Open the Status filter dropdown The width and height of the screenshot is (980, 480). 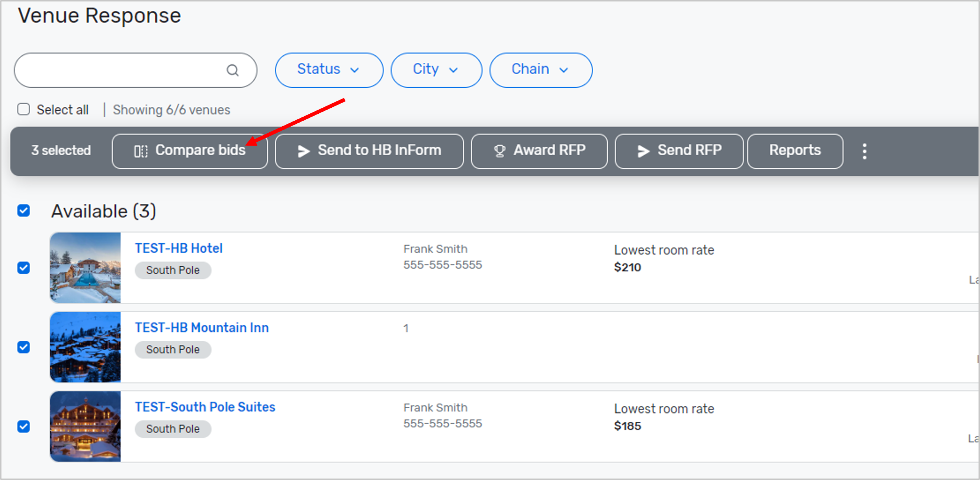pos(329,70)
